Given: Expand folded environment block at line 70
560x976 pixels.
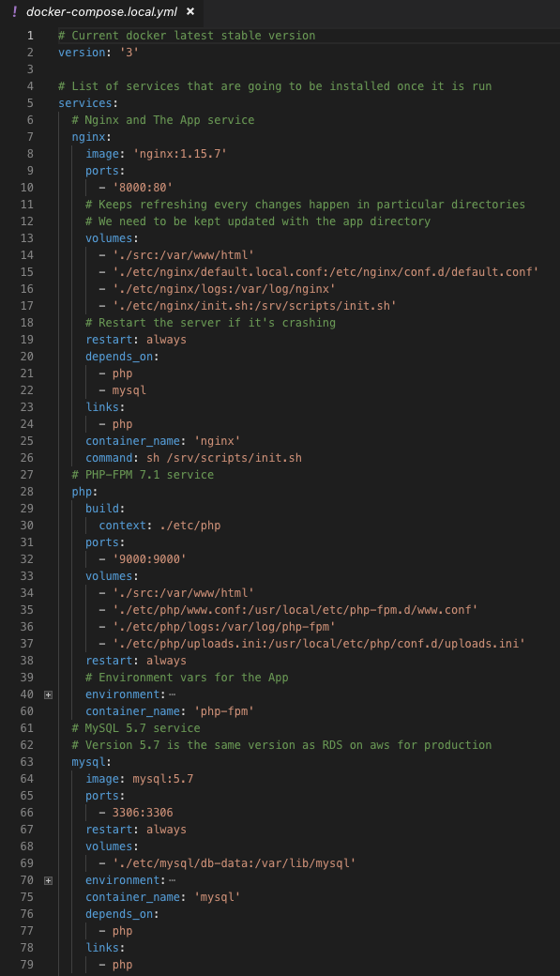Looking at the screenshot, I should point(48,881).
